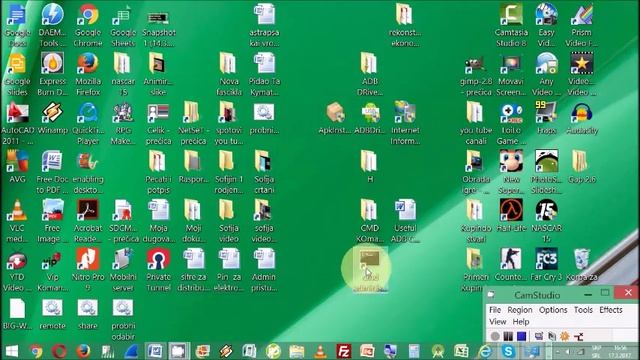The height and width of the screenshot is (360, 640).
Task: Open the Tools menu in CamStudio
Action: pos(583,310)
